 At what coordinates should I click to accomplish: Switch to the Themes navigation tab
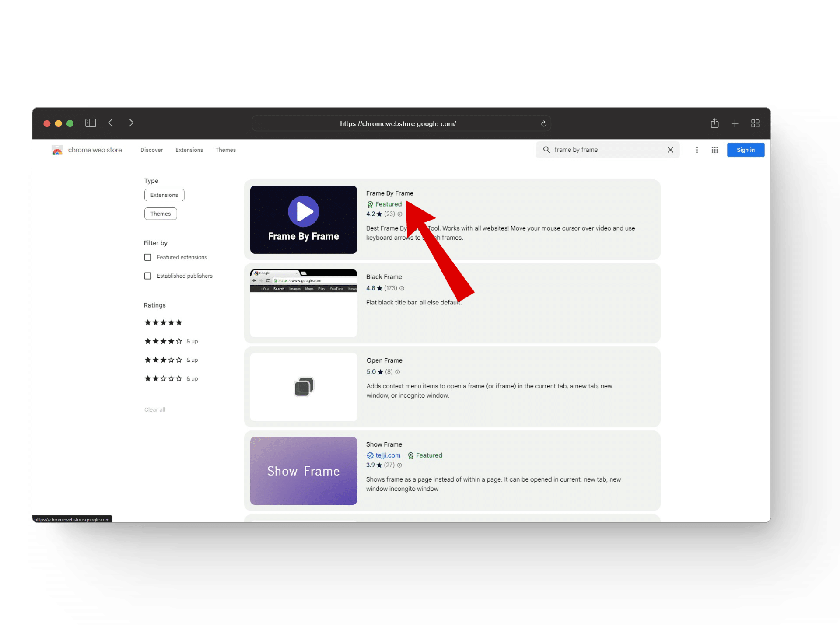[225, 150]
